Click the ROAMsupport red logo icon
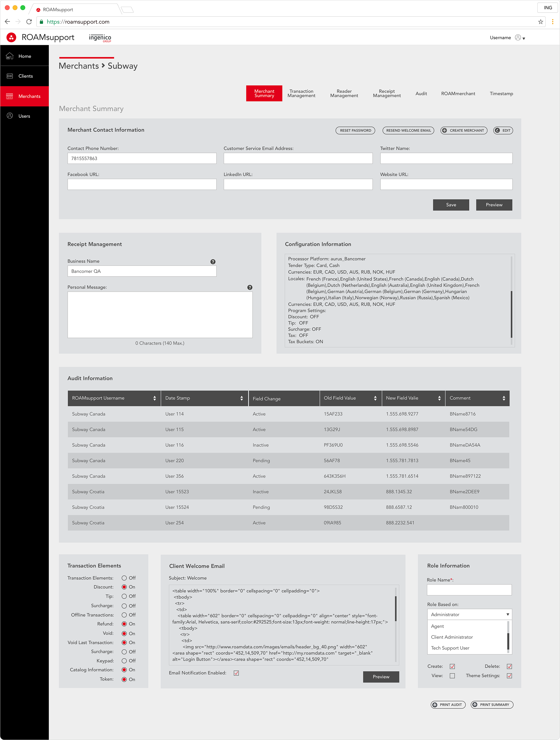The height and width of the screenshot is (740, 560). tap(11, 37)
